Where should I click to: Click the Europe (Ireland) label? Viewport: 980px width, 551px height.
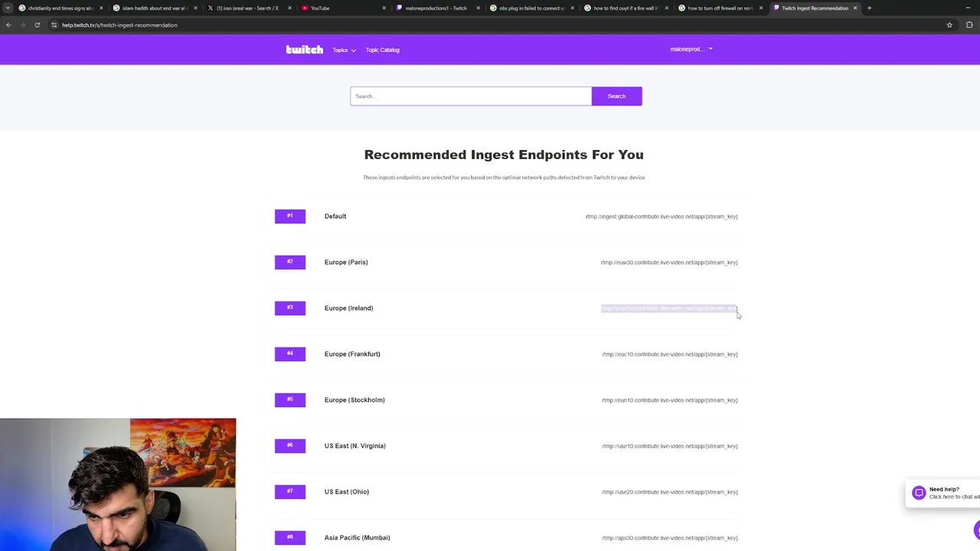point(348,308)
